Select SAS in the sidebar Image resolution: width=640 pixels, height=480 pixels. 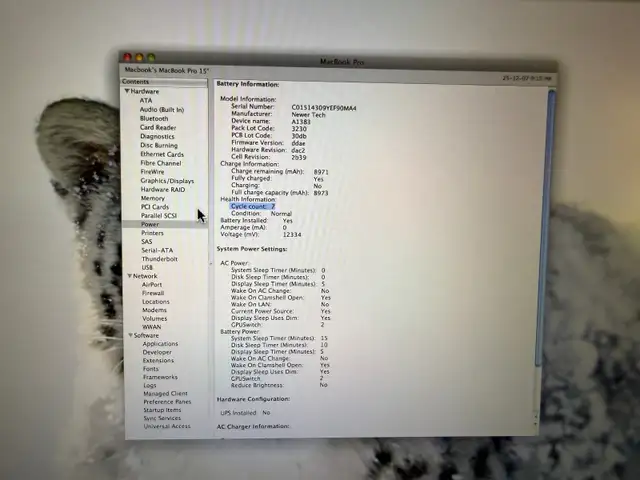(147, 242)
